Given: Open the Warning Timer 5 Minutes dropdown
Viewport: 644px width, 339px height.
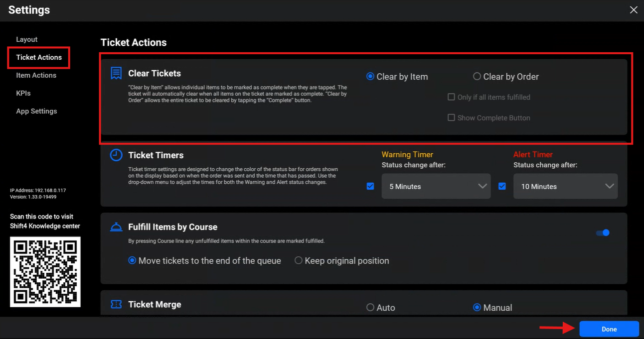Looking at the screenshot, I should point(436,186).
